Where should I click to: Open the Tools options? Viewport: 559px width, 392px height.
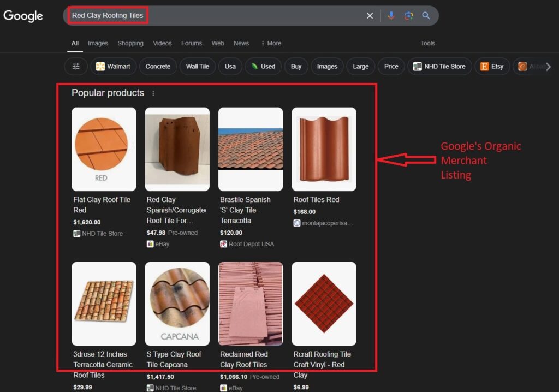(x=427, y=44)
